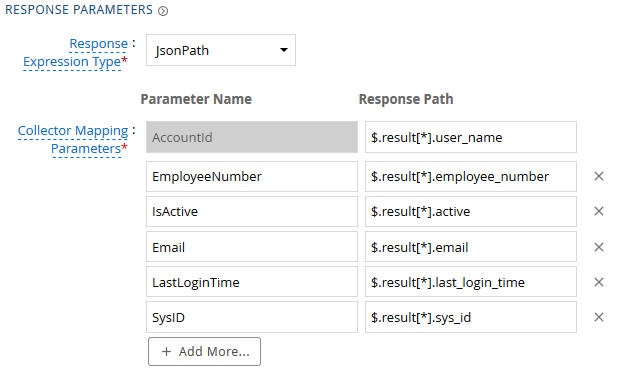Click the EmployeeNumber parameter name field
617x373 pixels.
(x=252, y=177)
